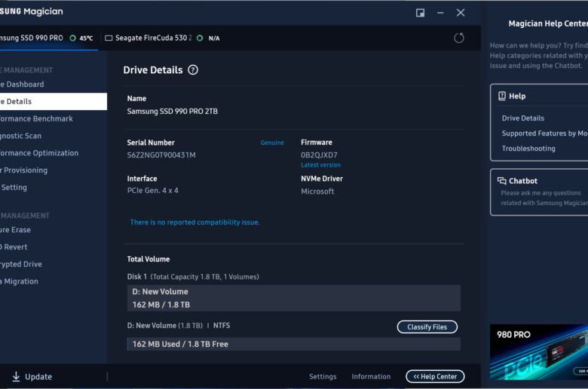Open Over Provisioning in the sidebar
The width and height of the screenshot is (588, 389).
[x=54, y=170]
